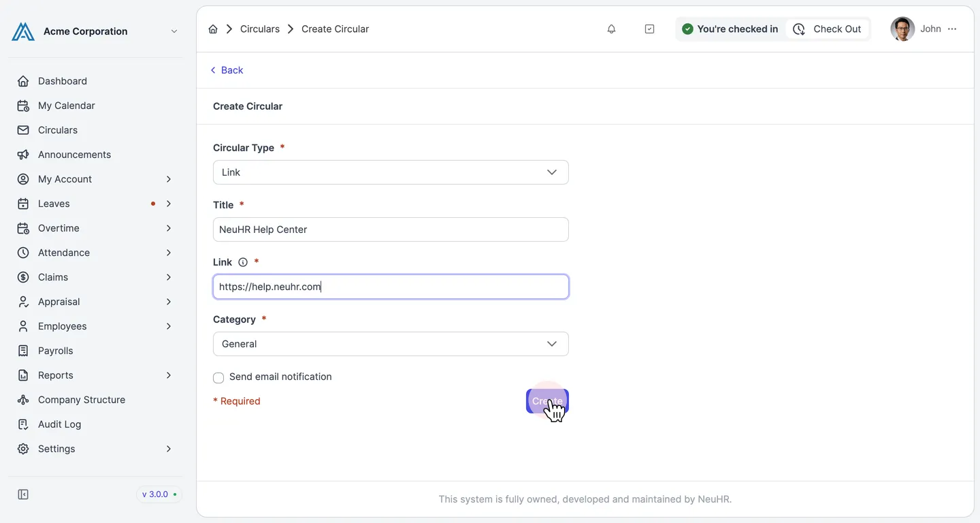Image resolution: width=980 pixels, height=523 pixels.
Task: Open the Circular Type dropdown
Action: [x=391, y=172]
